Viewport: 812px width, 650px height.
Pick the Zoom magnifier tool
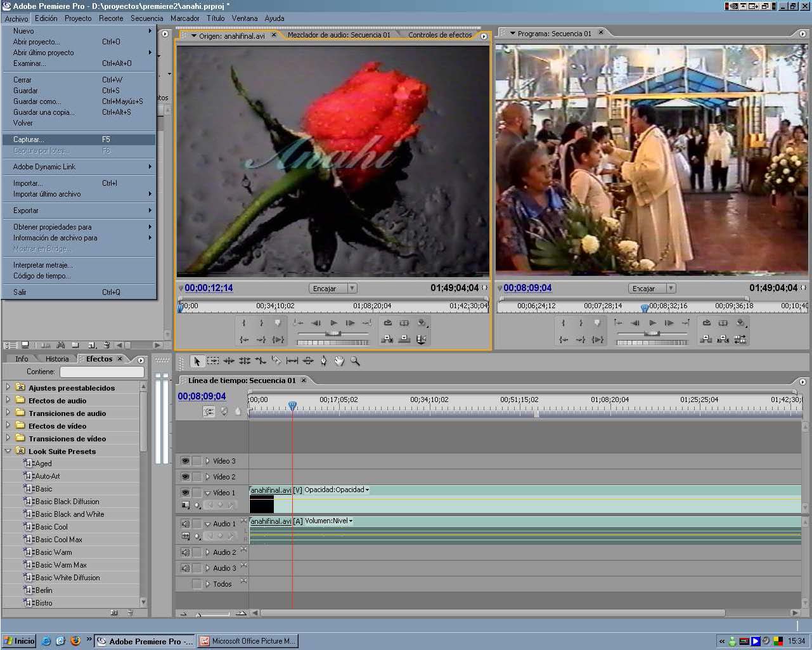coord(355,361)
